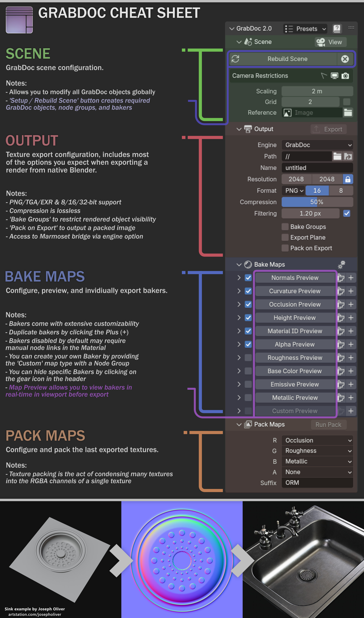Enable the Bake Groups checkbox
The width and height of the screenshot is (364, 618).
(285, 227)
